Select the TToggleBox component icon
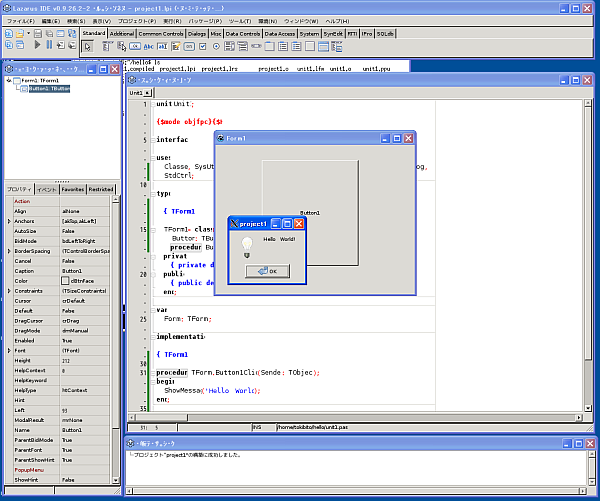 pos(189,47)
